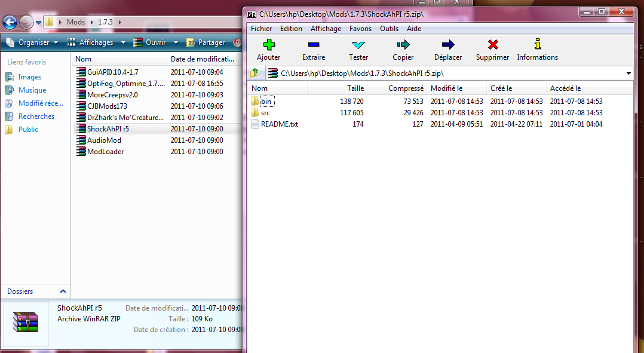Click the AudioMod archive icon

point(81,140)
